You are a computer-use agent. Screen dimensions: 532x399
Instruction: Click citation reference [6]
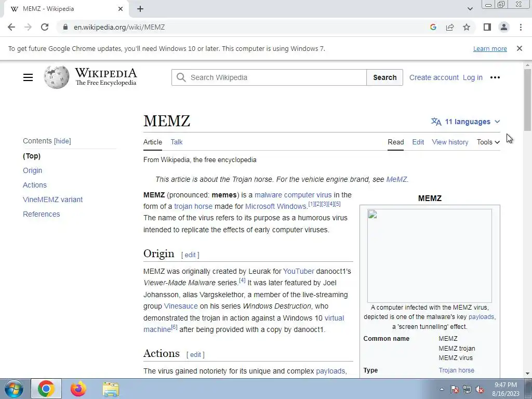coord(174,327)
